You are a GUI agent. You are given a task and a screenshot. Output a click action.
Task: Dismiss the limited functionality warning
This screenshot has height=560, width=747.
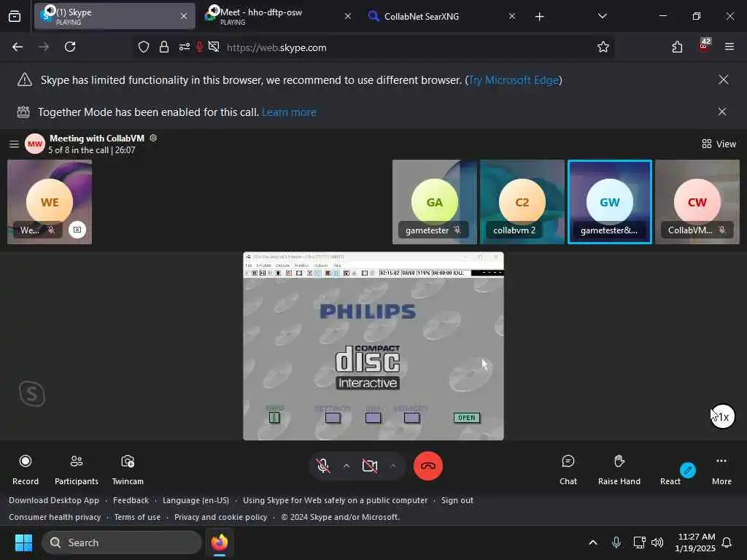point(723,79)
